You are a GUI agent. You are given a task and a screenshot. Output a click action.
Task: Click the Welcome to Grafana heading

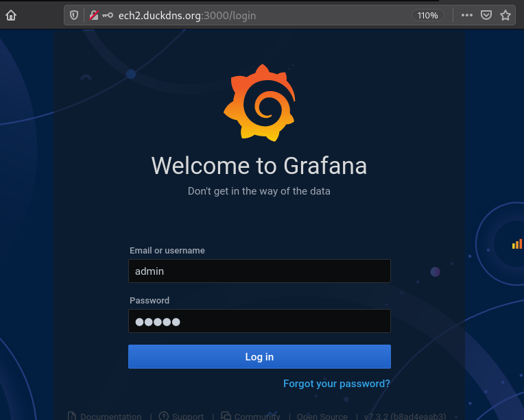[259, 166]
